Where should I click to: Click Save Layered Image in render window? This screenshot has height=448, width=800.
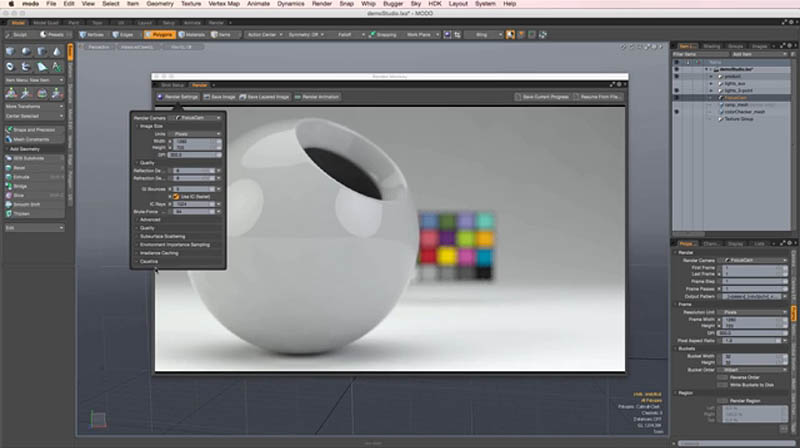[x=265, y=97]
